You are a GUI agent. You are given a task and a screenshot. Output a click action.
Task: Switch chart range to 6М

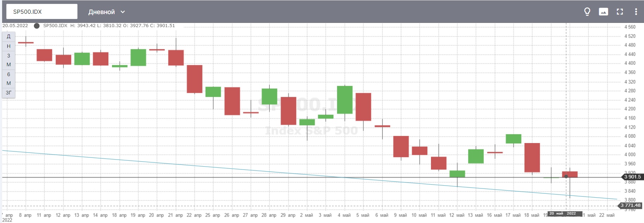coord(8,79)
